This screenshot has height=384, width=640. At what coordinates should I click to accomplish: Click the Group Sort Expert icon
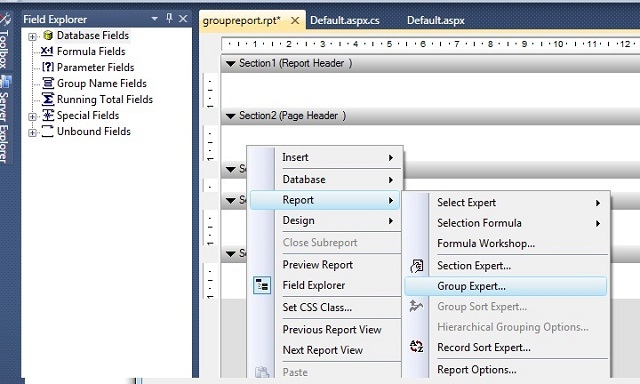pyautogui.click(x=416, y=306)
